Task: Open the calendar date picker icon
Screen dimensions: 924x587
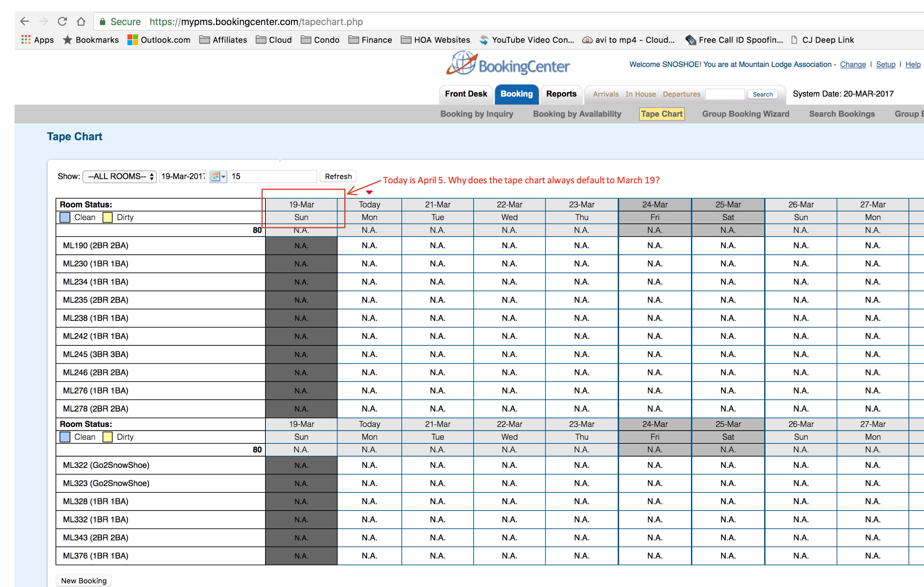Action: [x=218, y=176]
